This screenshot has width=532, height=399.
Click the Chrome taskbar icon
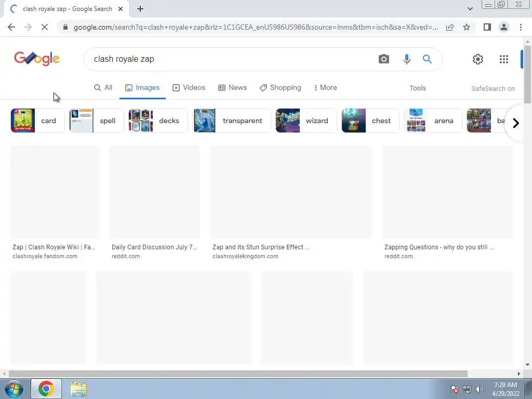(x=46, y=389)
